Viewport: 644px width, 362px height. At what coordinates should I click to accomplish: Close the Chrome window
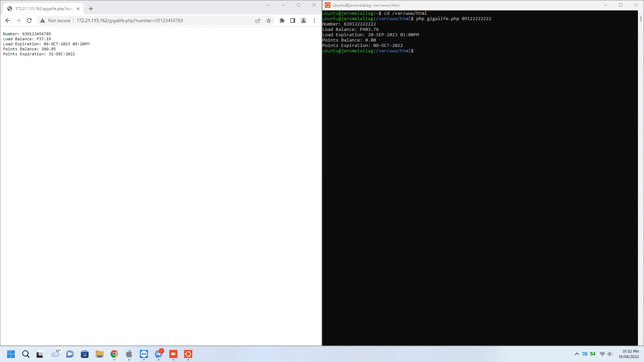(314, 5)
